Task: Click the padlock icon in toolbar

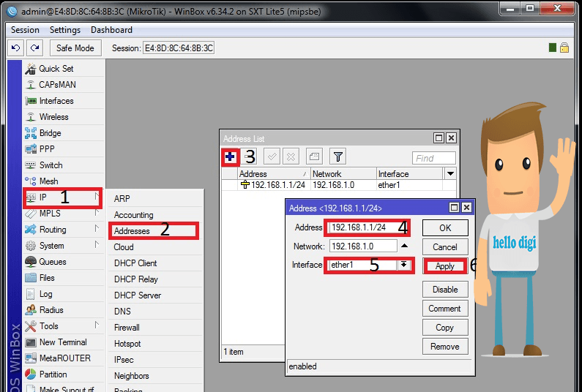Action: (564, 48)
